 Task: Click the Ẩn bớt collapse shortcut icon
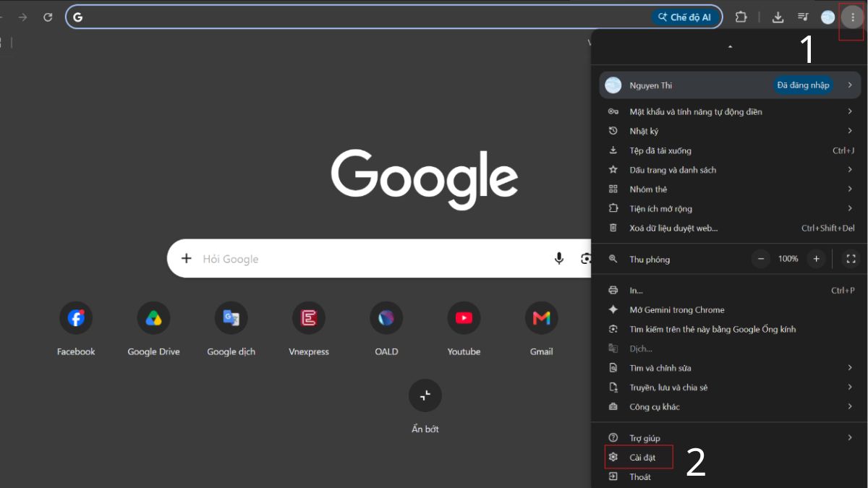pos(425,395)
